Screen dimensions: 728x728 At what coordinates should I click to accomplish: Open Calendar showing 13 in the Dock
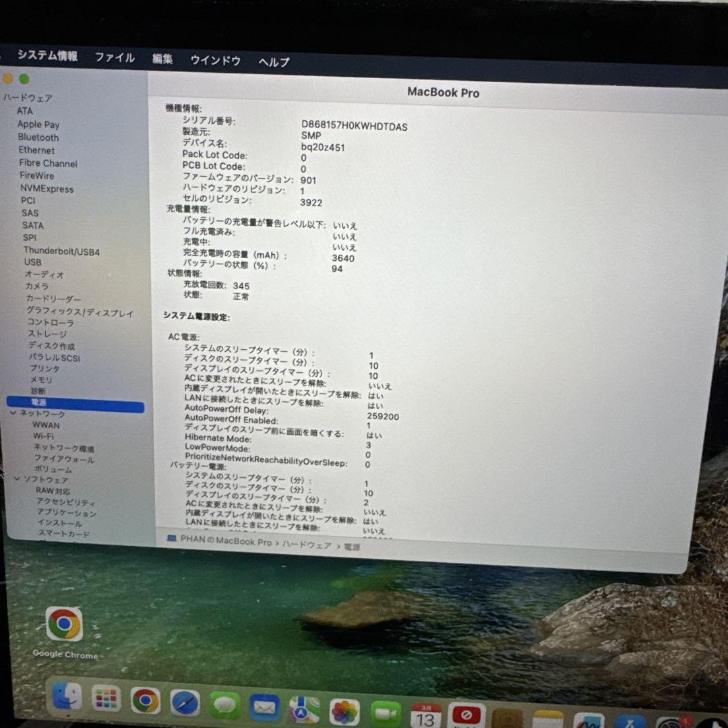[426, 715]
